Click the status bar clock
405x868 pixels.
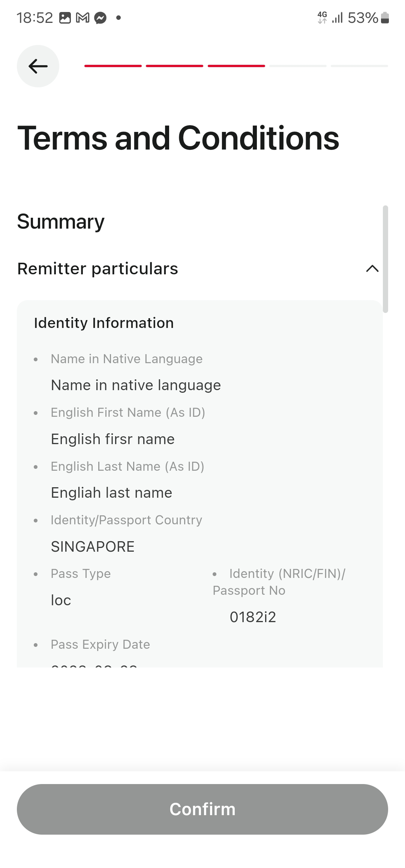pos(34,18)
